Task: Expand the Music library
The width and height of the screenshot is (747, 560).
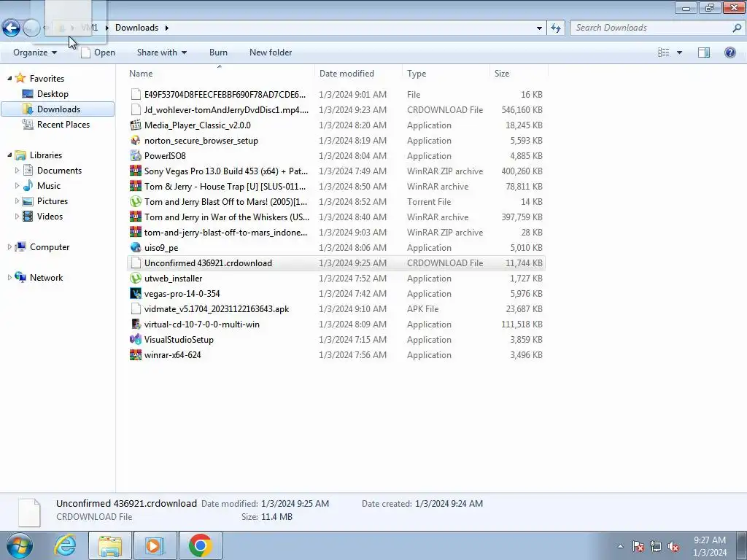Action: (18, 186)
